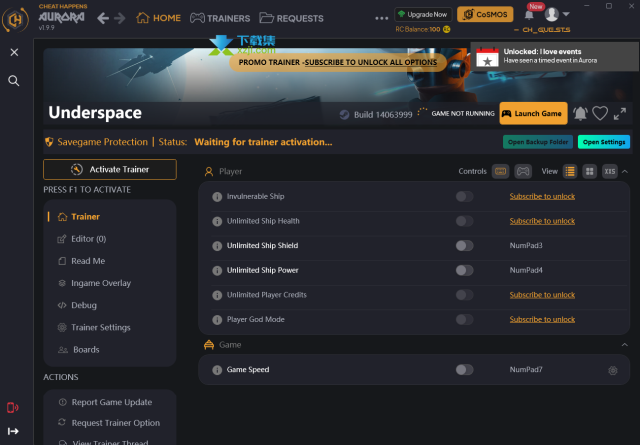Click the subscribe to unlock all options link

coord(371,62)
